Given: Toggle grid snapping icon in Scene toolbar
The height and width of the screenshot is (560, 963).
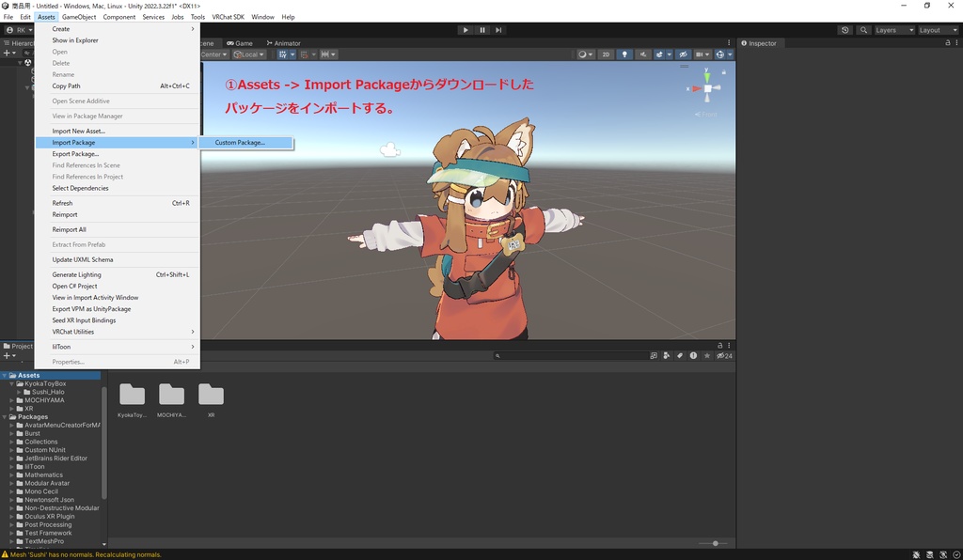Looking at the screenshot, I should (x=282, y=54).
